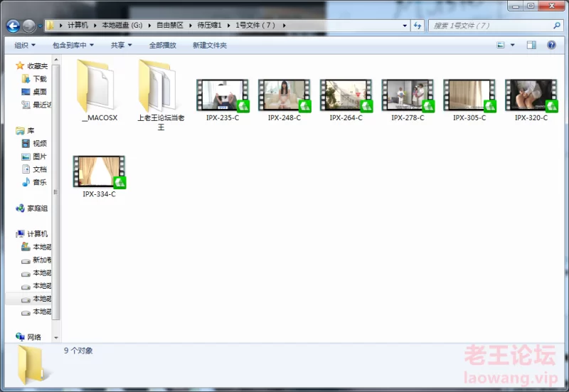Viewport: 569px width, 392px height.
Task: Select the 桌面 shortcut in navigation pane
Action: point(39,92)
